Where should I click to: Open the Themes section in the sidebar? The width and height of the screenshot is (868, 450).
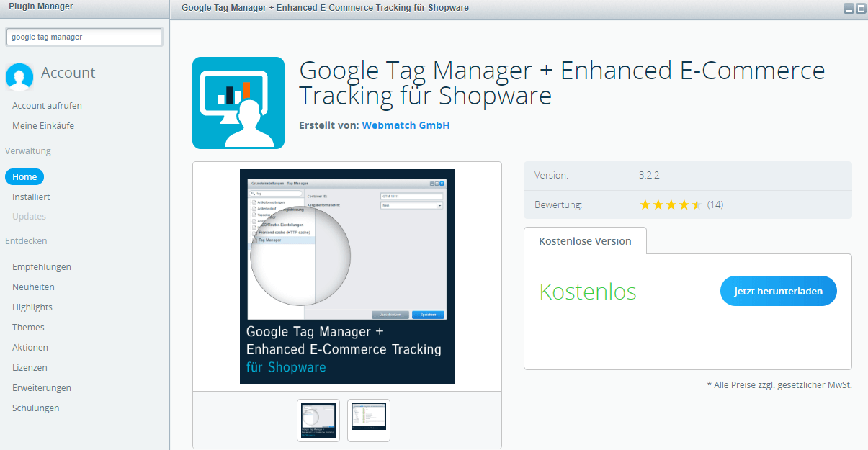(27, 327)
